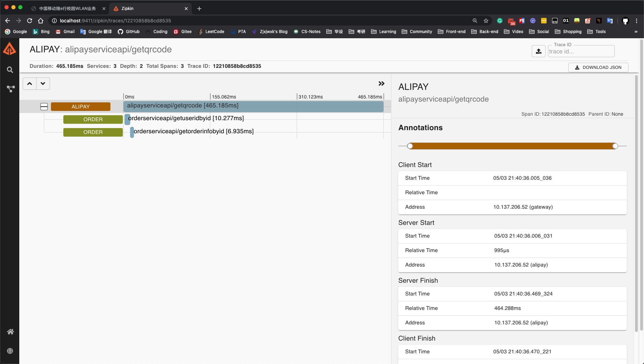Click the upload JSON icon button
This screenshot has width=644, height=364.
point(539,51)
